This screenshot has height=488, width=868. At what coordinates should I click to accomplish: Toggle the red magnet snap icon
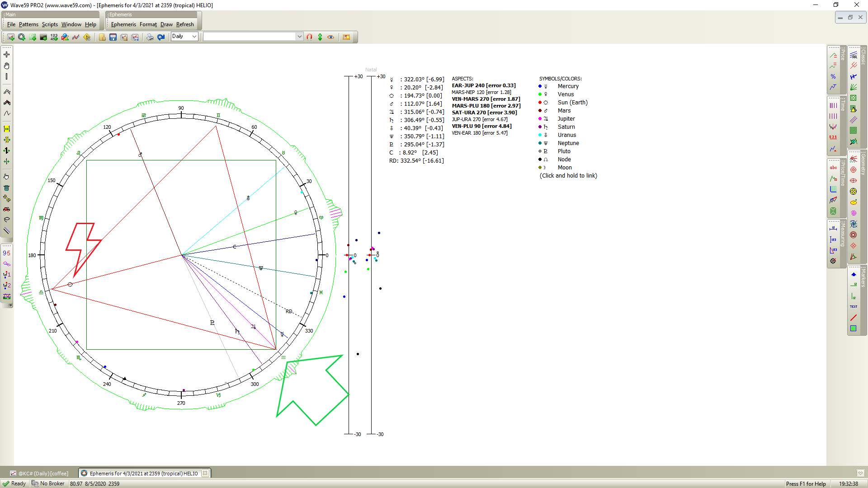pyautogui.click(x=309, y=37)
